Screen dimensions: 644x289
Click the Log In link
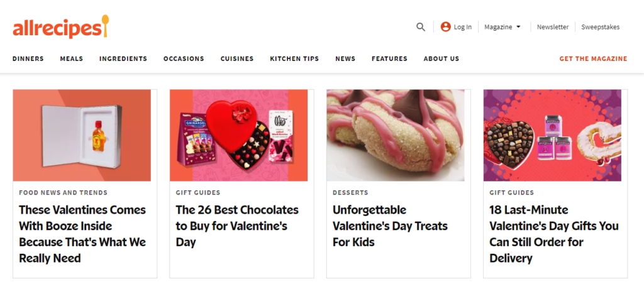(x=463, y=27)
